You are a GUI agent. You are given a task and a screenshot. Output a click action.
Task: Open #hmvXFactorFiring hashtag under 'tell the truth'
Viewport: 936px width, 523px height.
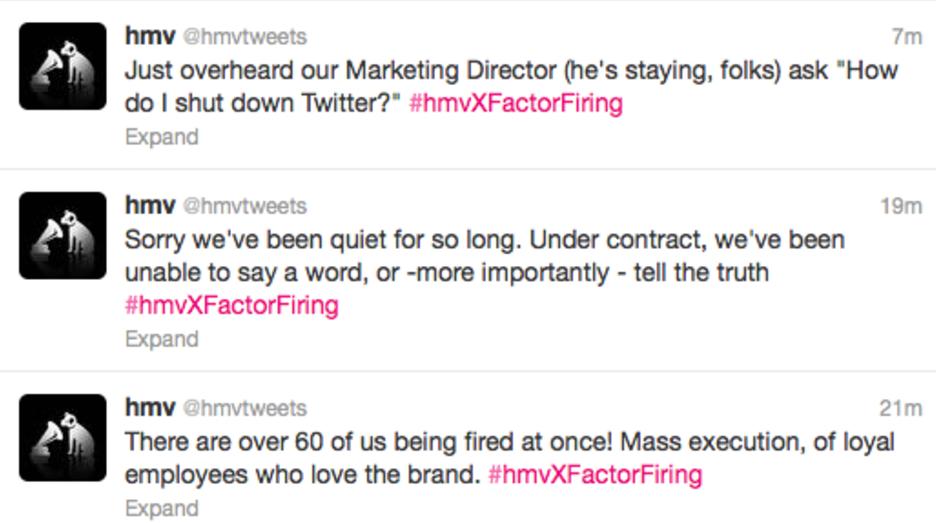tap(231, 305)
